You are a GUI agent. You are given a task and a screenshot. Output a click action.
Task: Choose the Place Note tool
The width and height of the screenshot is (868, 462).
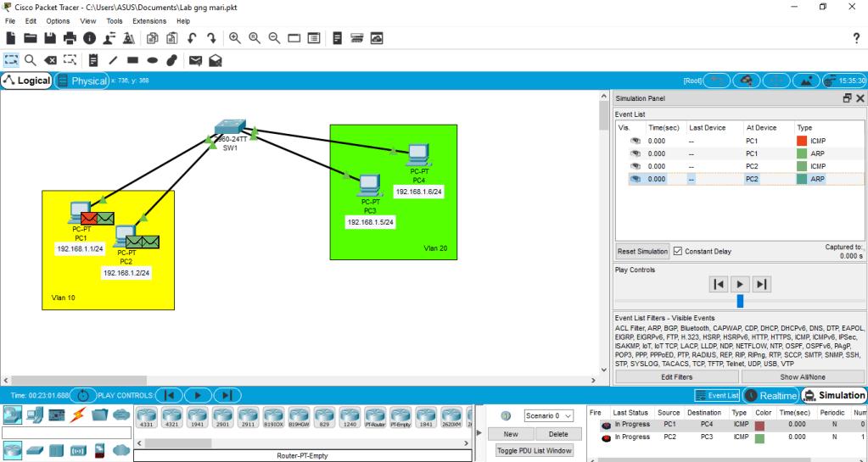[x=93, y=60]
